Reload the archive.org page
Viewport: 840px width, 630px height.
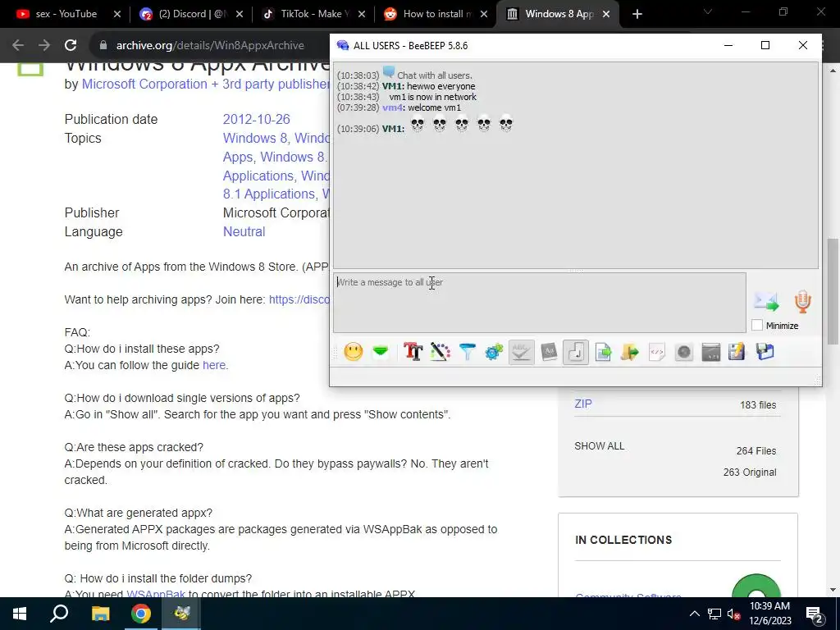tap(71, 46)
